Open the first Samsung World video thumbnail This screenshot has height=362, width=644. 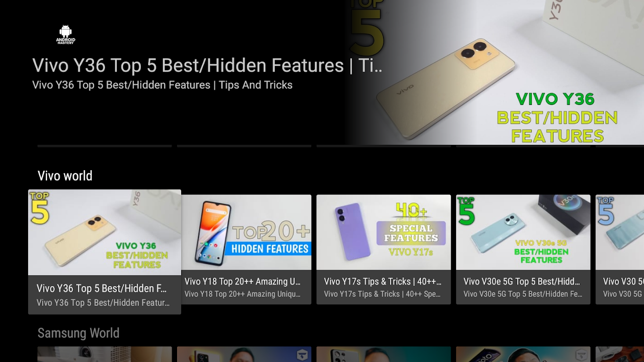pos(105,354)
